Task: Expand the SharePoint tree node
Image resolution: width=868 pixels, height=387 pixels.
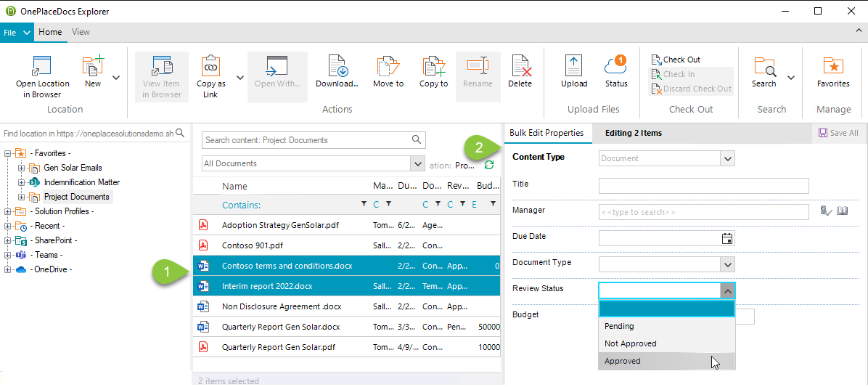Action: [x=8, y=240]
